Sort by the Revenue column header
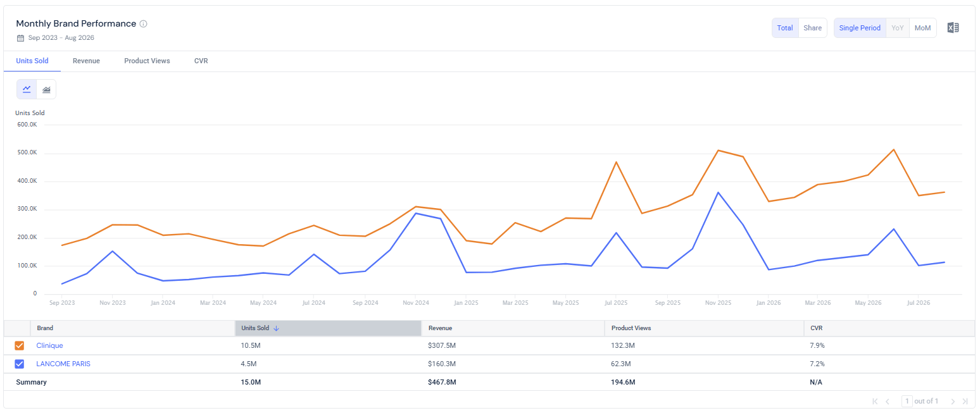Screen dimensions: 980x413 point(513,328)
